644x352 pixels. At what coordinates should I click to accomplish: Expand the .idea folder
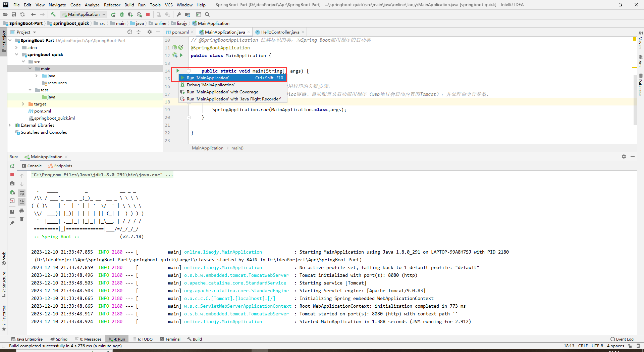click(16, 47)
